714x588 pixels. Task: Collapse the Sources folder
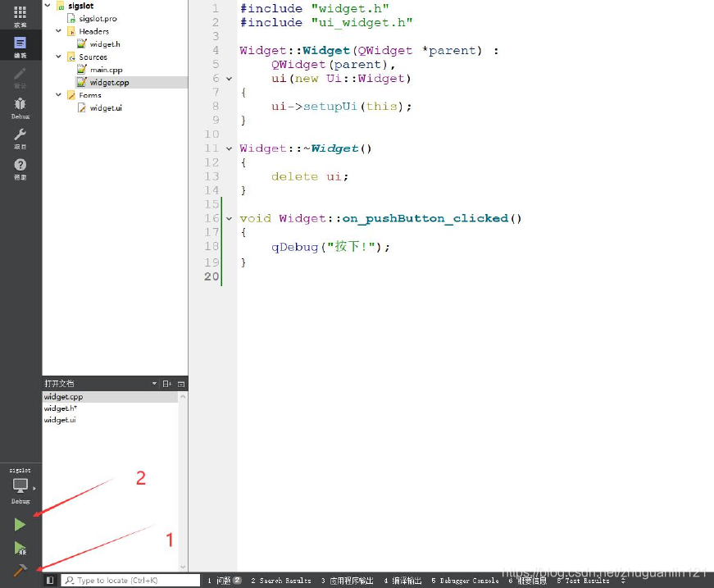click(58, 57)
